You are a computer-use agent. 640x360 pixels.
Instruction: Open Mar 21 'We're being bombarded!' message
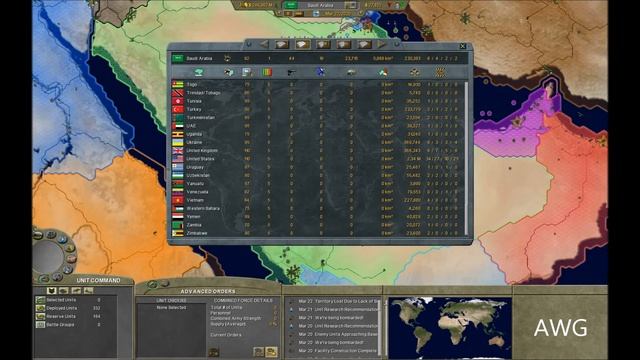[x=331, y=318]
